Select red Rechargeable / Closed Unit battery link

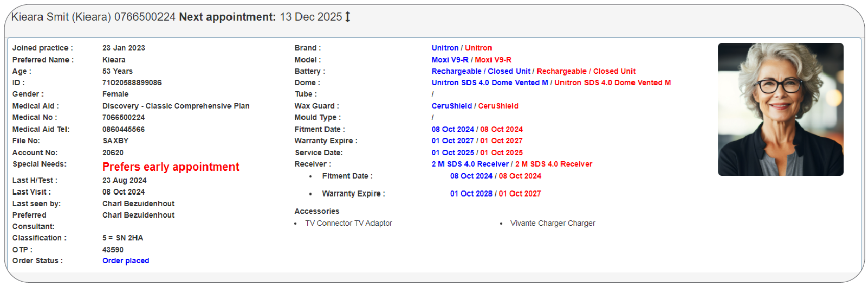[x=586, y=71]
